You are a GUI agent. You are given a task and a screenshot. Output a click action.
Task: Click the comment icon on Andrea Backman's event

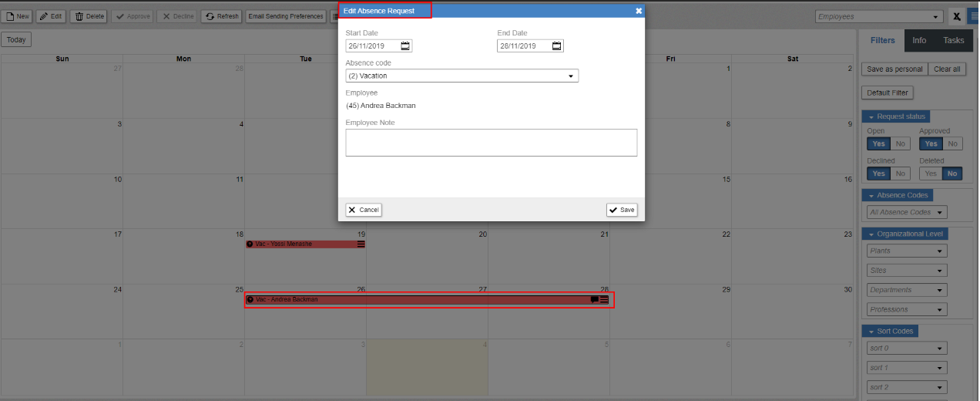(x=594, y=299)
